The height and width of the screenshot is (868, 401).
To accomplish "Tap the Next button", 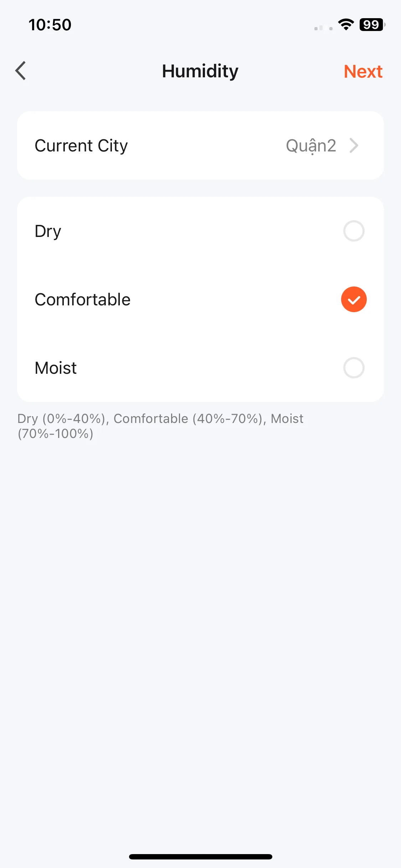I will pos(363,71).
